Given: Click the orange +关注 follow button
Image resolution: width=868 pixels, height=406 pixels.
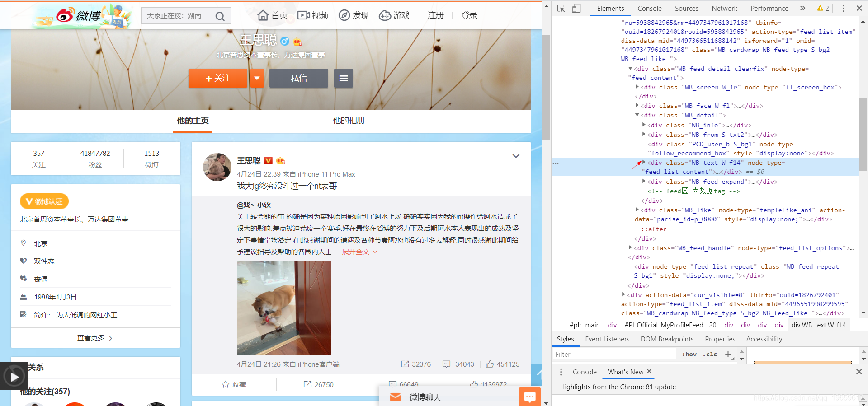Looking at the screenshot, I should pos(218,78).
